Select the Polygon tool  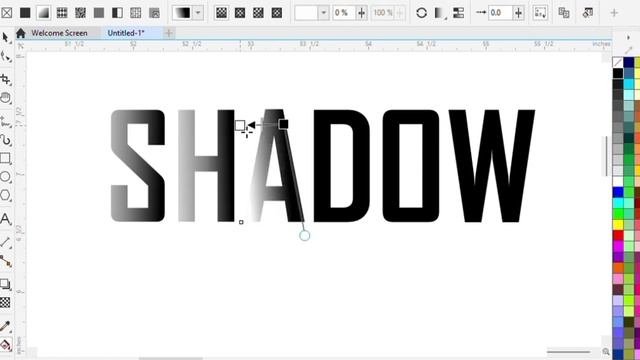tap(6, 195)
